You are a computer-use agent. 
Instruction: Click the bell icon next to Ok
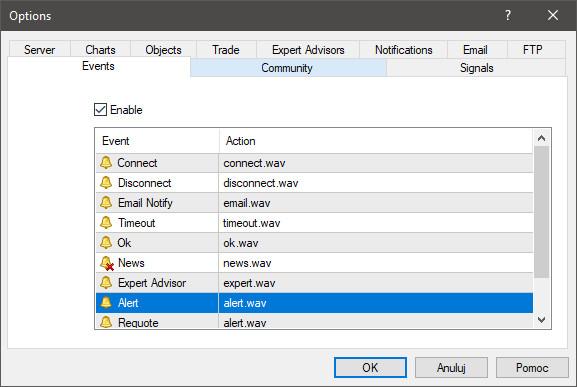tap(106, 242)
